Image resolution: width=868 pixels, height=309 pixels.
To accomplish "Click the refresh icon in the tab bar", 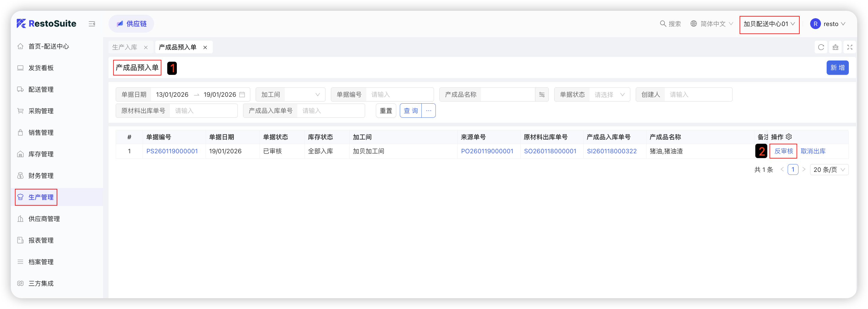I will coord(821,47).
